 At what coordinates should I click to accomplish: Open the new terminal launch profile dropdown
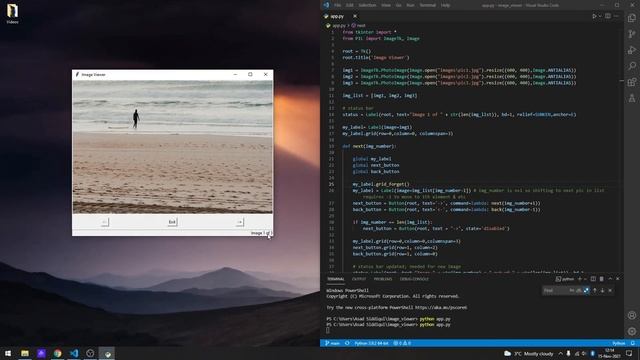point(585,279)
